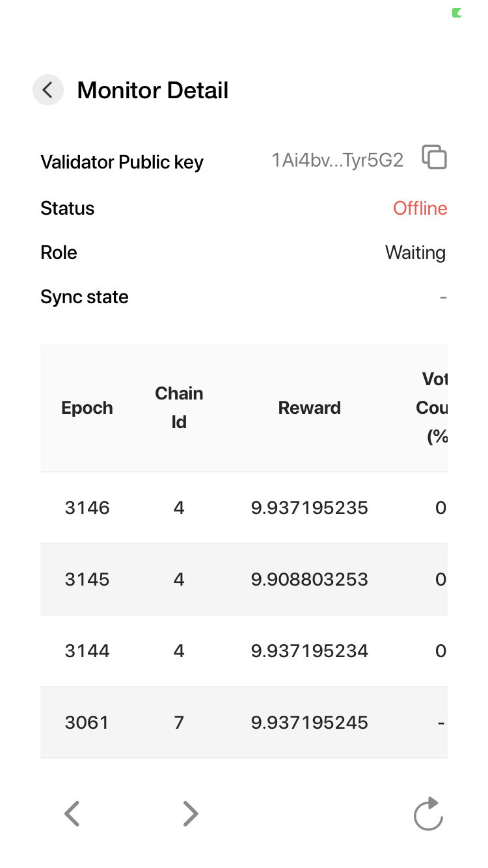Tap the Waiting role value
The height and width of the screenshot is (868, 488).
coord(415,252)
